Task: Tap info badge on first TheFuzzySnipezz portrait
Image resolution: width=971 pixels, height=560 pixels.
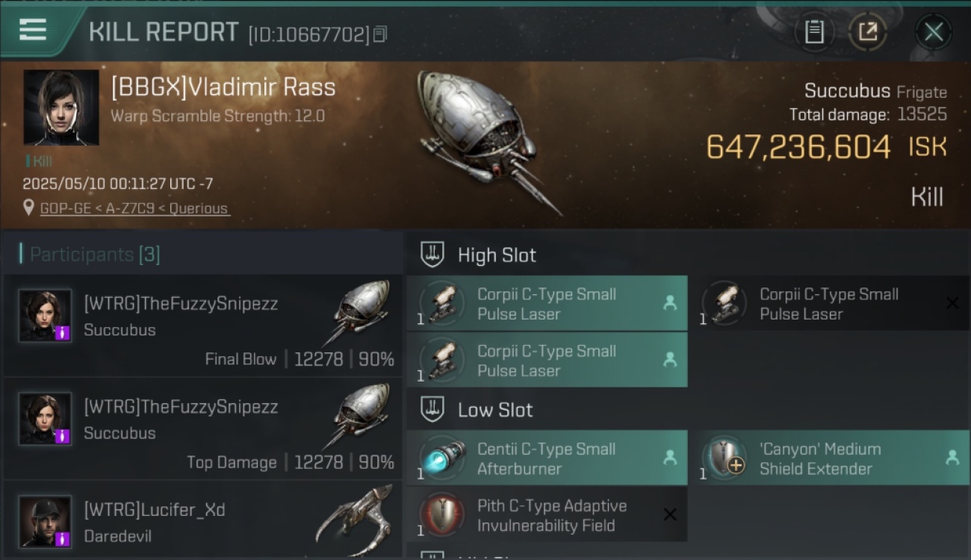Action: 63,332
